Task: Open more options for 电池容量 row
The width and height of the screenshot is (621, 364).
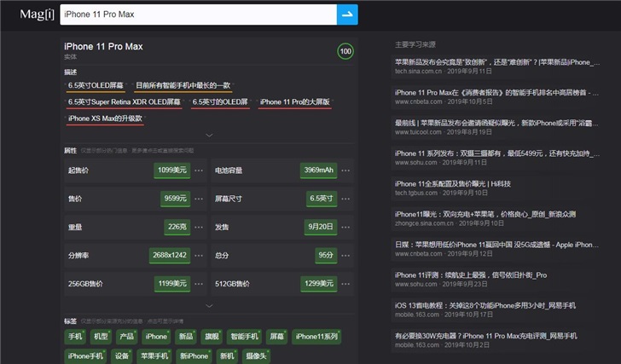Action: click(345, 170)
